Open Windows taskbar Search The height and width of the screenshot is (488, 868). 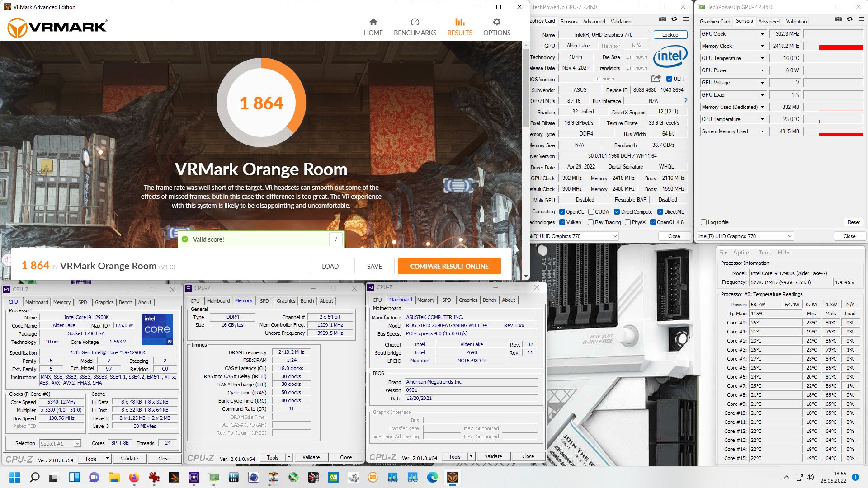click(34, 477)
